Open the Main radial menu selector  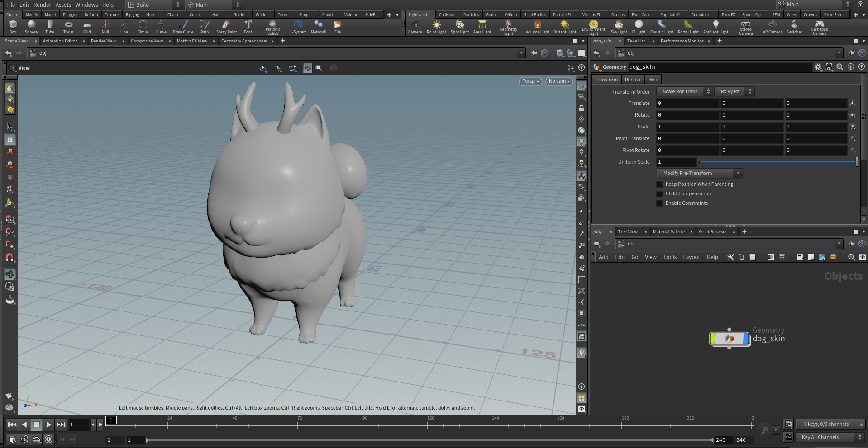point(213,5)
